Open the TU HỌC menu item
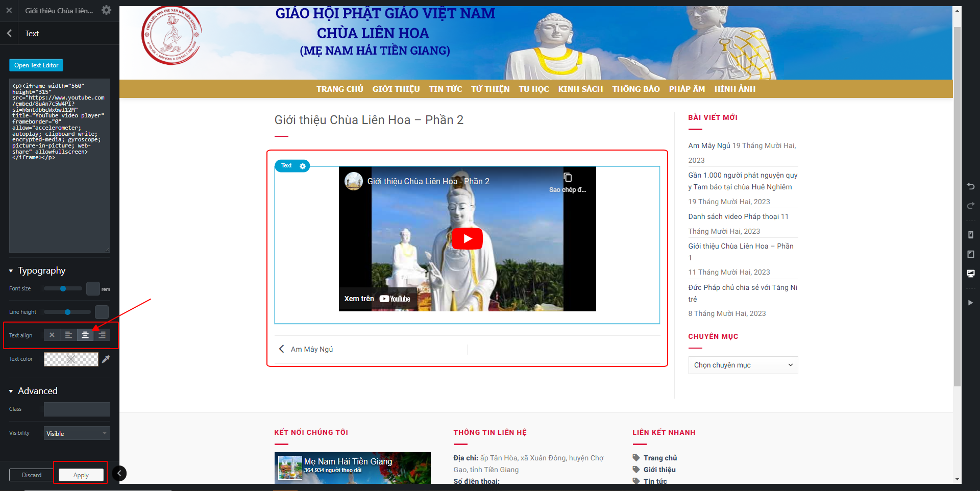The image size is (980, 491). (534, 89)
